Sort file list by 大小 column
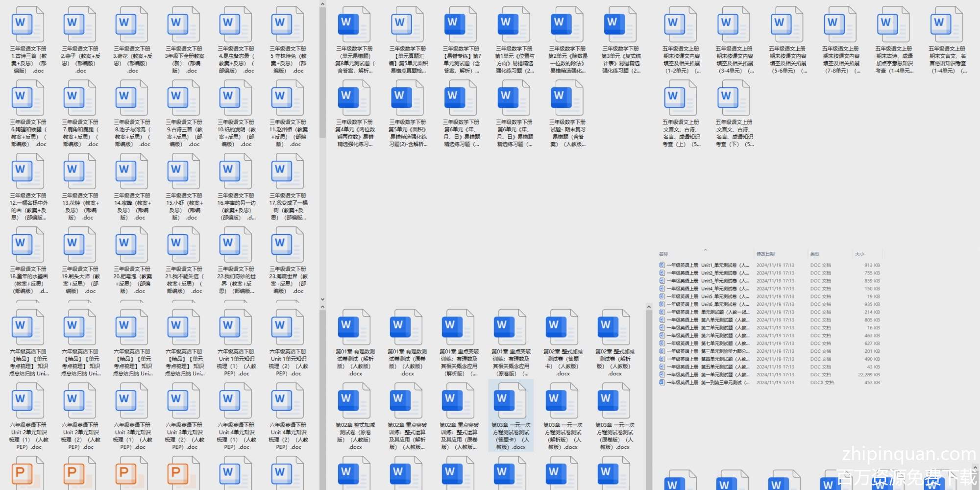The image size is (980, 490). (x=859, y=254)
